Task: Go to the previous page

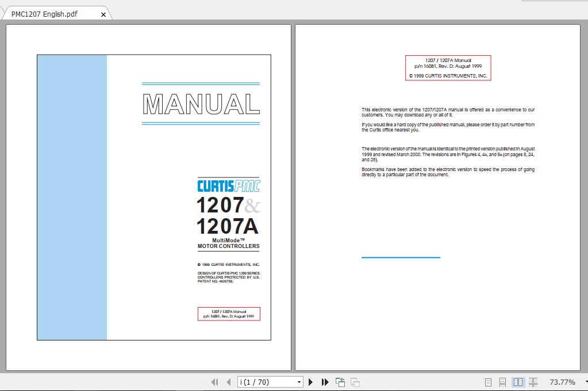Action: (229, 382)
